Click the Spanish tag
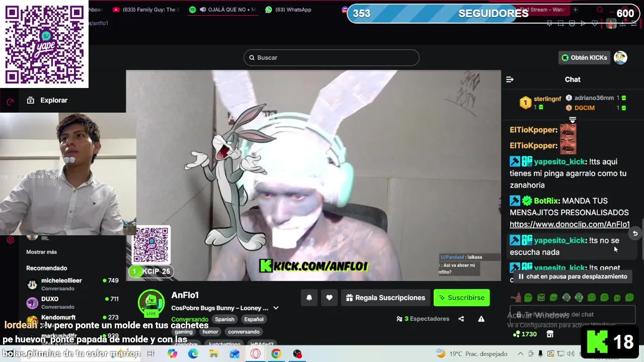The width and height of the screenshot is (644, 362). click(224, 319)
